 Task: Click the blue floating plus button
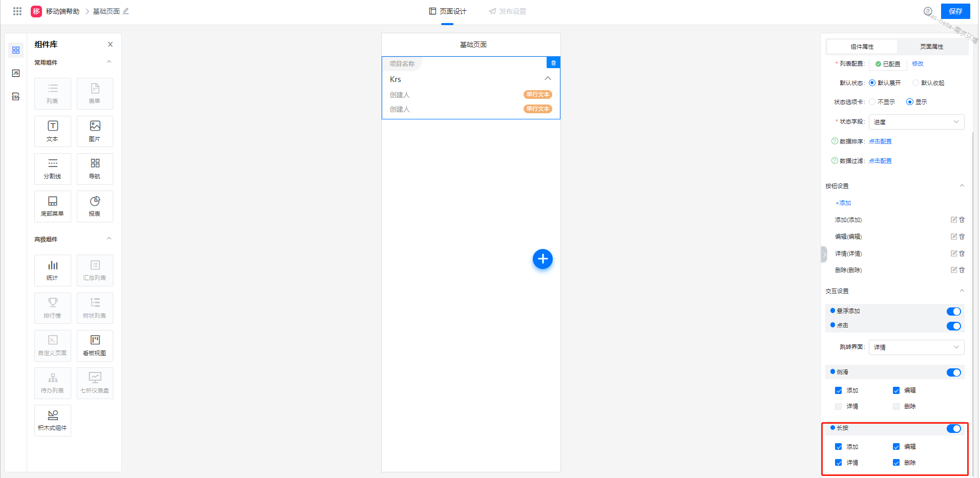[x=543, y=259]
